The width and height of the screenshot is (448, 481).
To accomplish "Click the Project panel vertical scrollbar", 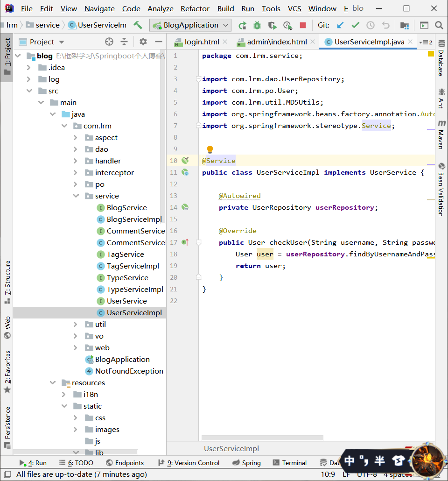I will (x=163, y=136).
